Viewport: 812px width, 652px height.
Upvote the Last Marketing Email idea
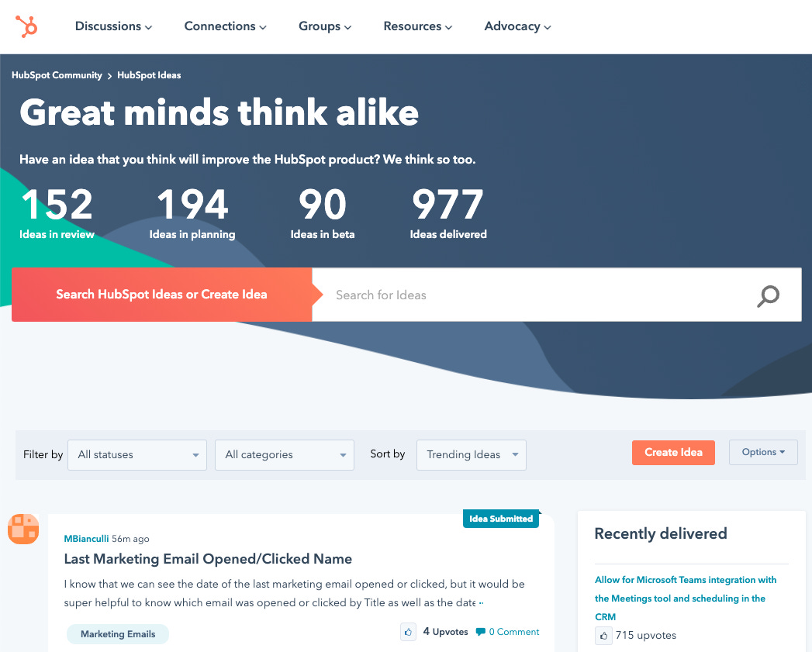click(x=408, y=632)
